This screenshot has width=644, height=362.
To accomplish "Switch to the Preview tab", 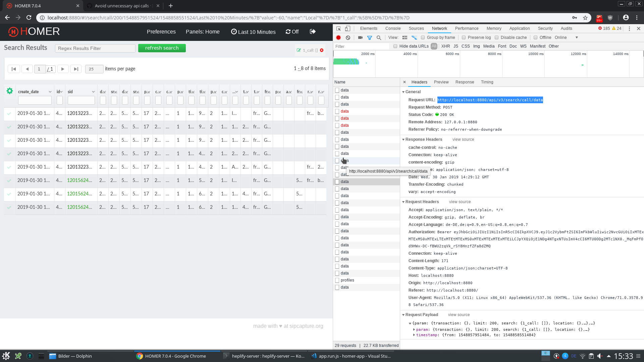I will (441, 82).
